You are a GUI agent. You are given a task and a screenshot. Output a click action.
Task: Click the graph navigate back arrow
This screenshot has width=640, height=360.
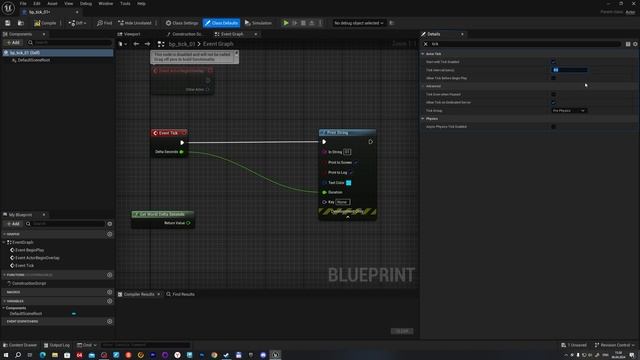[136, 44]
